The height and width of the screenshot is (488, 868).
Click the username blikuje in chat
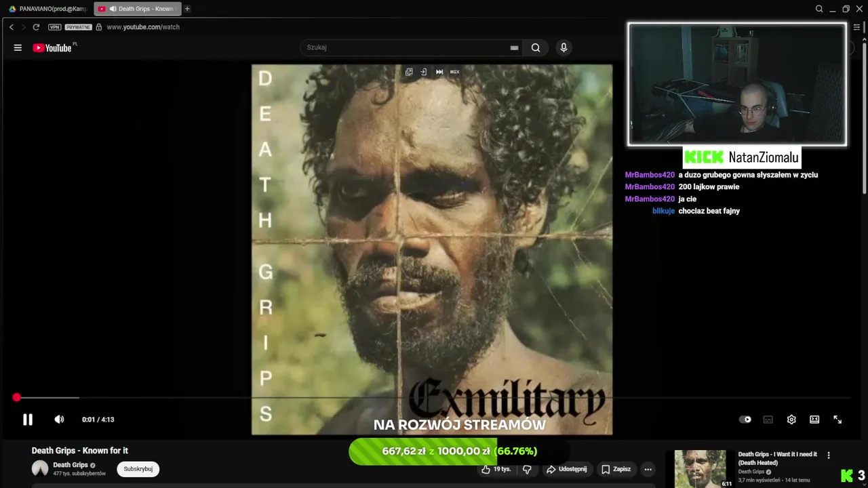[x=663, y=211]
